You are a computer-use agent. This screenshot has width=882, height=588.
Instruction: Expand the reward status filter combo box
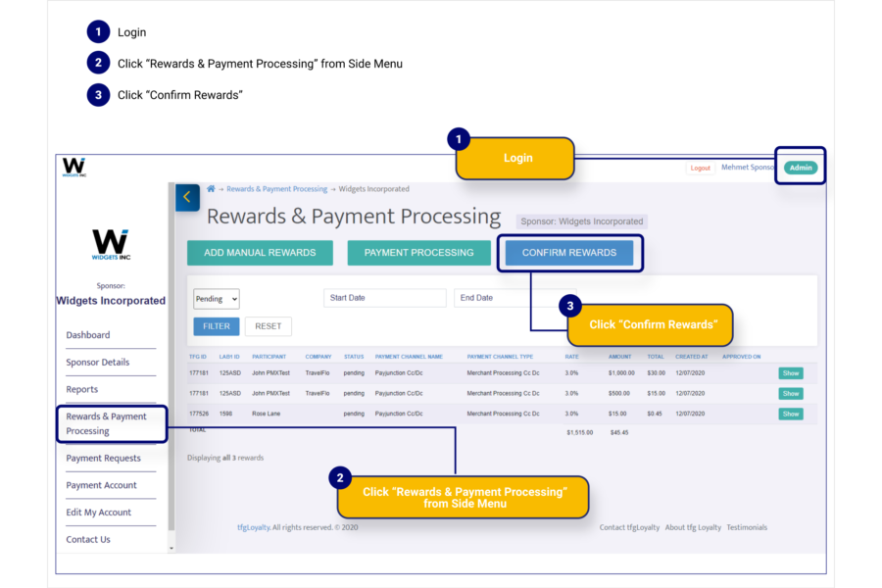click(x=216, y=298)
